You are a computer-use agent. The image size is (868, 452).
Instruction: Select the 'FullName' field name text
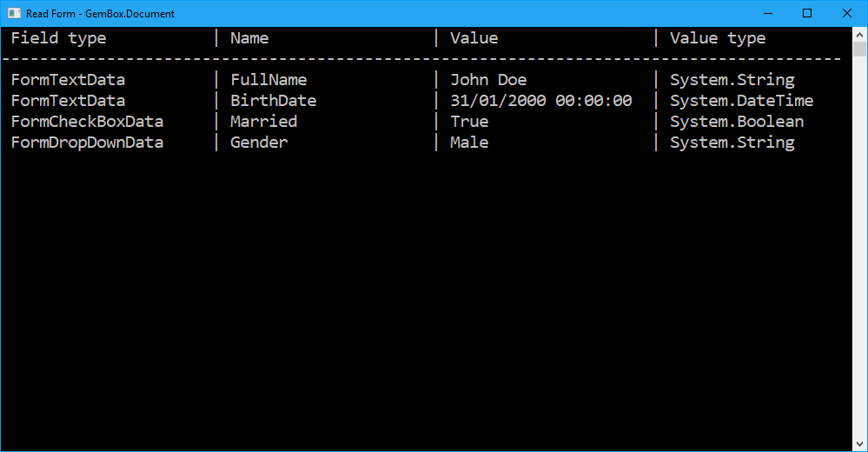pyautogui.click(x=268, y=80)
